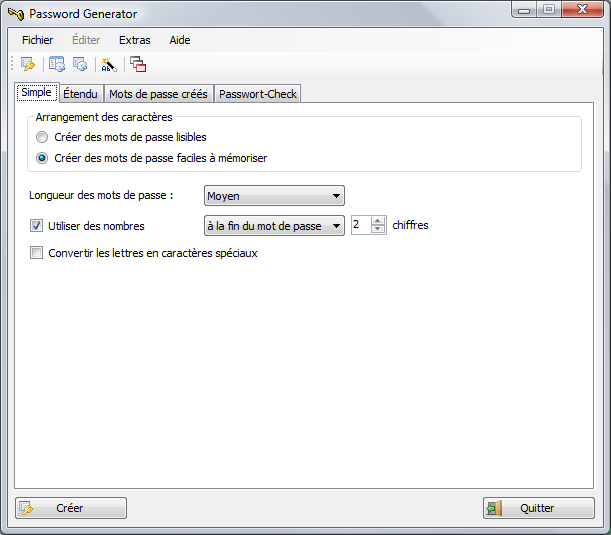Switch to the Simple tab
The width and height of the screenshot is (611, 535).
point(37,92)
